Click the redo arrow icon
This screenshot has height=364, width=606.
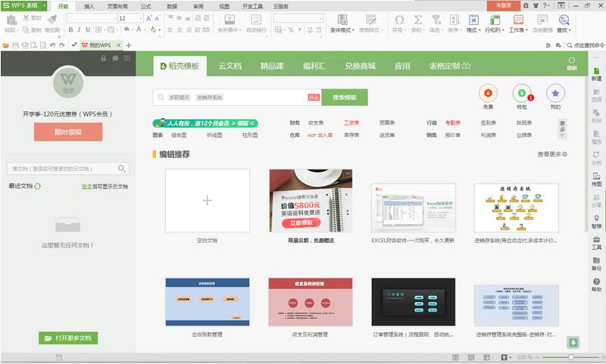(x=62, y=45)
